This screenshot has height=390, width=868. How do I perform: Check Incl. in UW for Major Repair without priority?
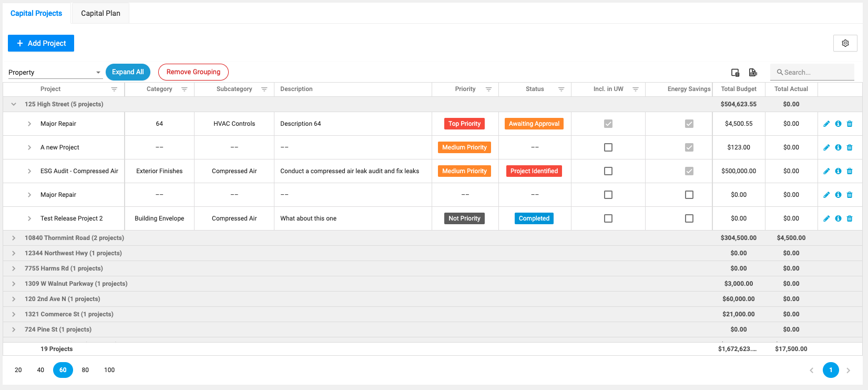click(x=608, y=195)
